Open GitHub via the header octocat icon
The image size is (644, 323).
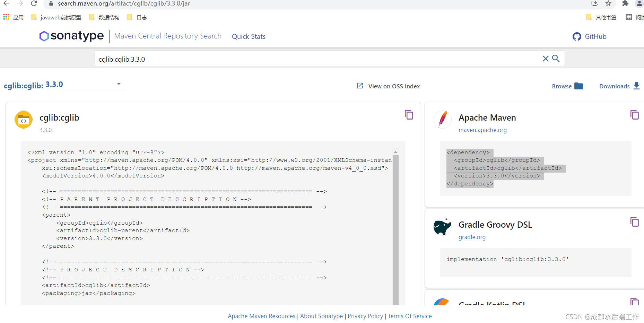[576, 36]
